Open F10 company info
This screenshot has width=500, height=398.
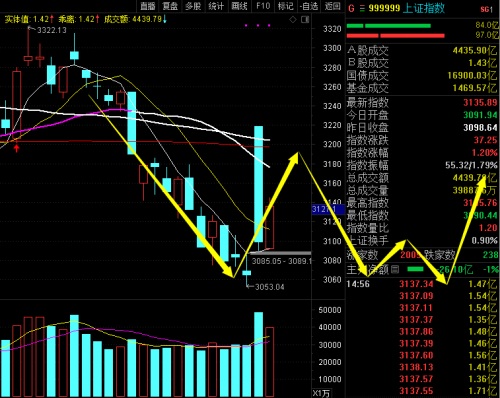click(x=263, y=6)
